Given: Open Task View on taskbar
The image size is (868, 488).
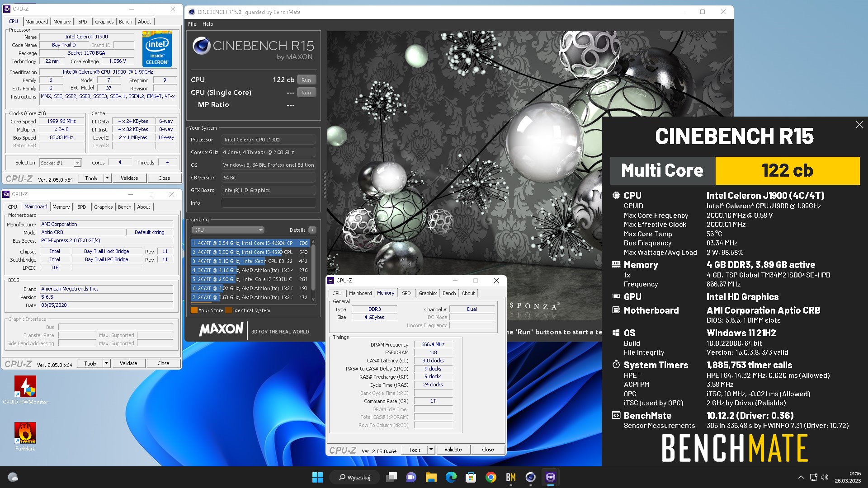Looking at the screenshot, I should point(392,477).
